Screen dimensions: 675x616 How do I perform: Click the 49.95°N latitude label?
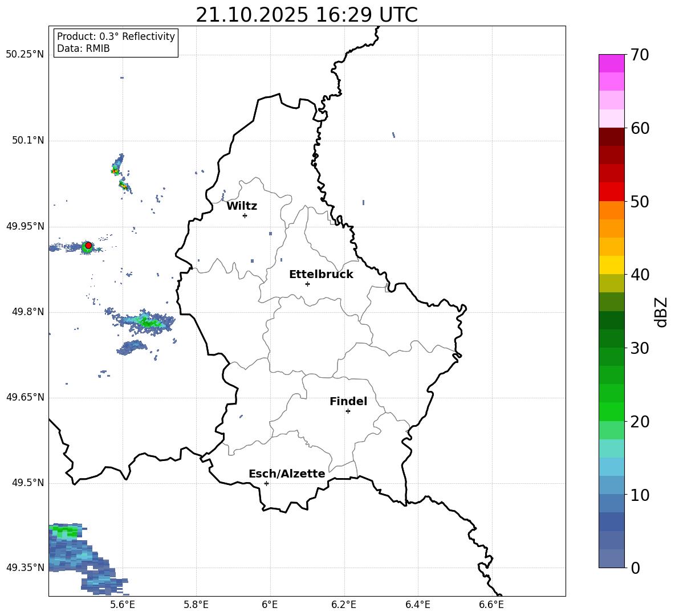coord(25,226)
